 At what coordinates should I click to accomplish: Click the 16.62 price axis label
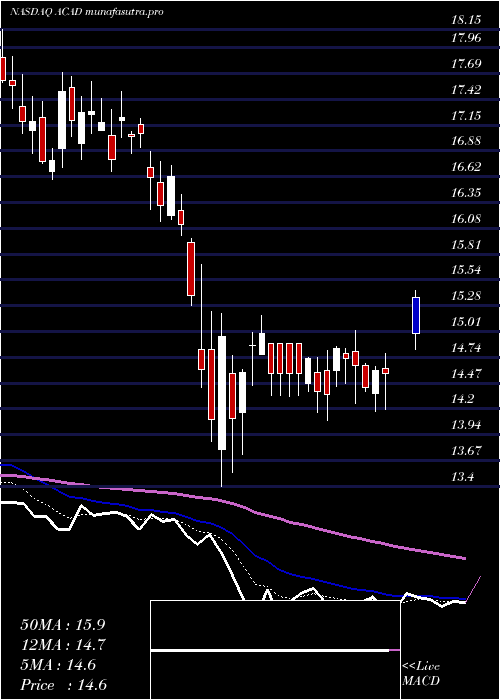pos(466,167)
